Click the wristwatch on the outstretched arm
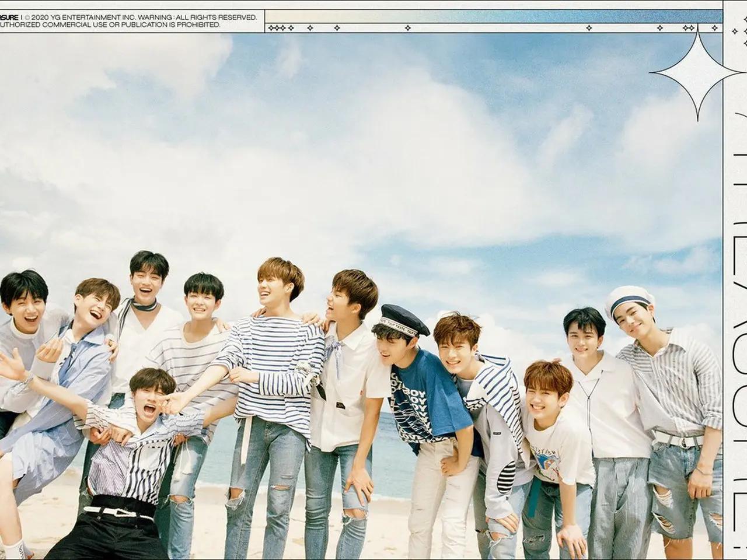 [x=27, y=379]
